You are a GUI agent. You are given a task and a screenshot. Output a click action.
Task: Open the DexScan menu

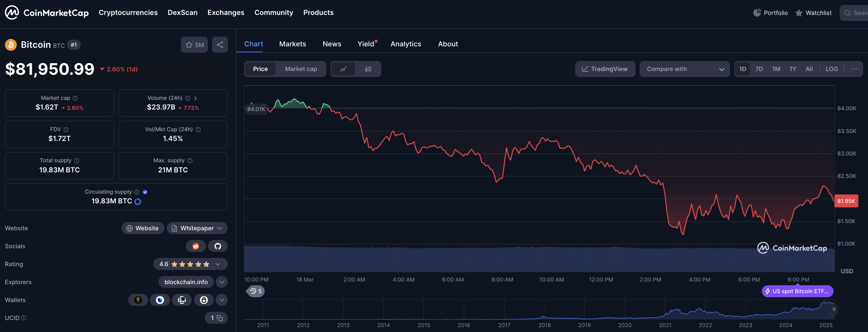182,13
